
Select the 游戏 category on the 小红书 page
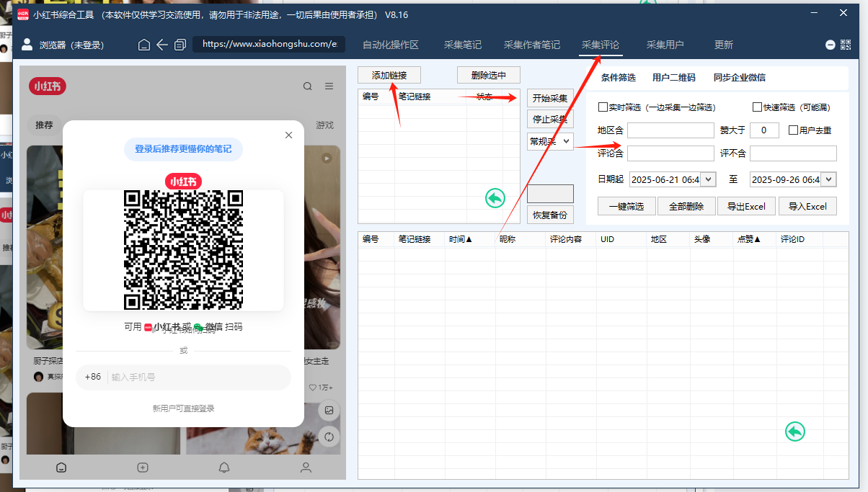coord(324,125)
